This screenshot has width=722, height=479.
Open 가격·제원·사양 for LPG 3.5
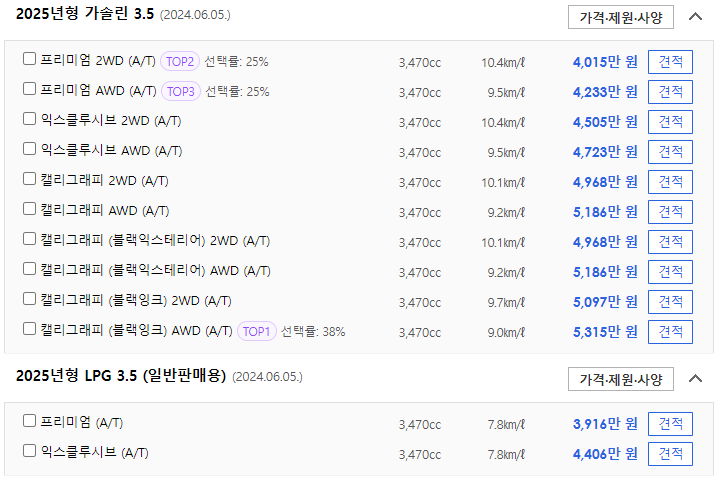[621, 379]
